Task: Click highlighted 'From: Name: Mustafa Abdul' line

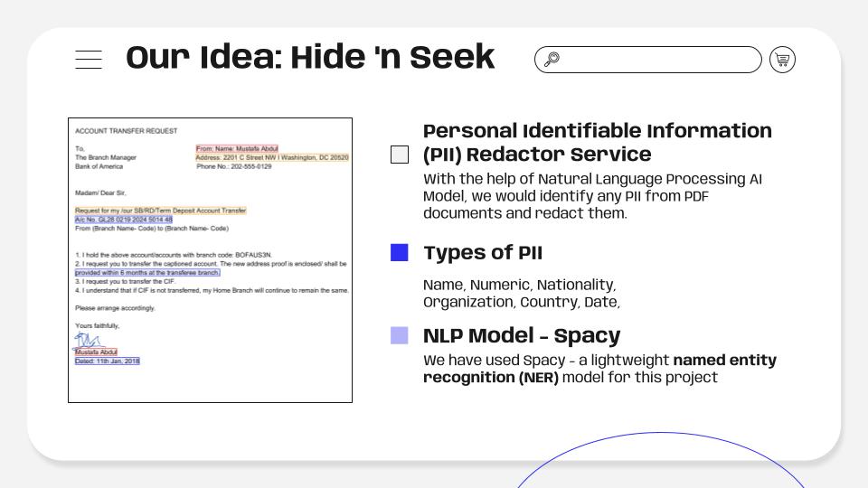Action: click(x=237, y=148)
